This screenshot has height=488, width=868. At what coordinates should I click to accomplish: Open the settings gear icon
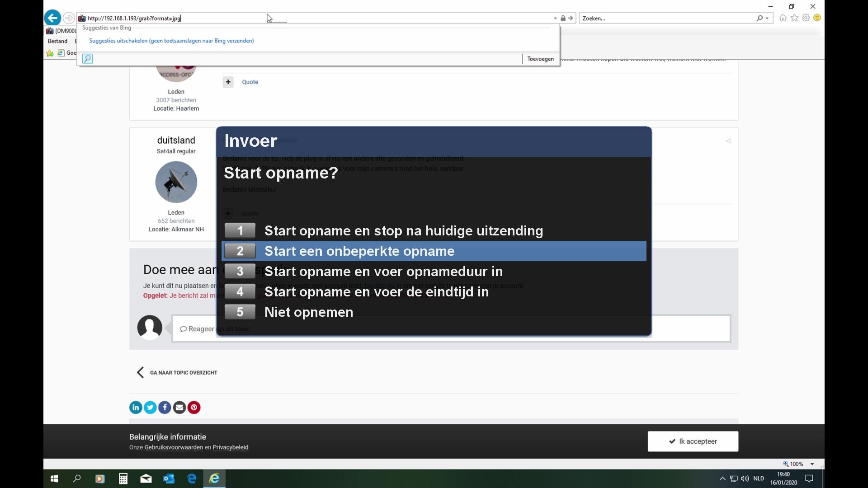click(x=806, y=18)
